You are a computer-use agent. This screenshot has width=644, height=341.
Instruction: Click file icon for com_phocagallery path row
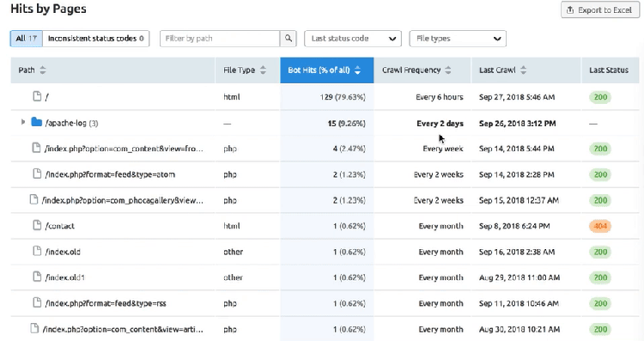pyautogui.click(x=33, y=199)
